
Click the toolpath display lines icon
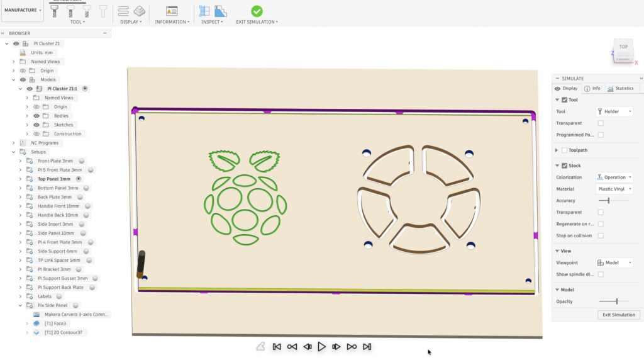pyautogui.click(x=123, y=11)
